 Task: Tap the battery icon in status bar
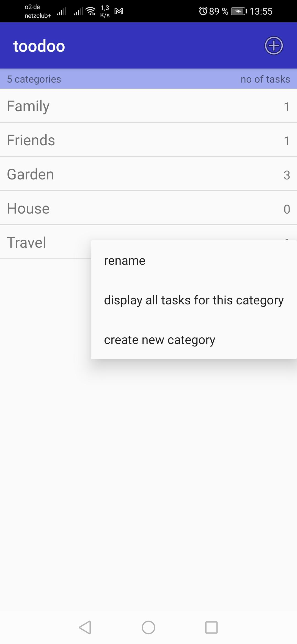(239, 11)
